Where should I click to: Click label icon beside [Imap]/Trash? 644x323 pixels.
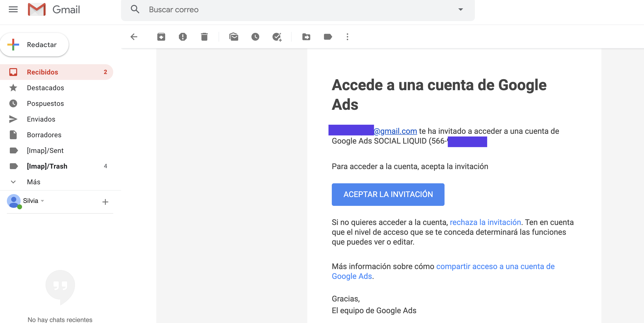tap(13, 166)
